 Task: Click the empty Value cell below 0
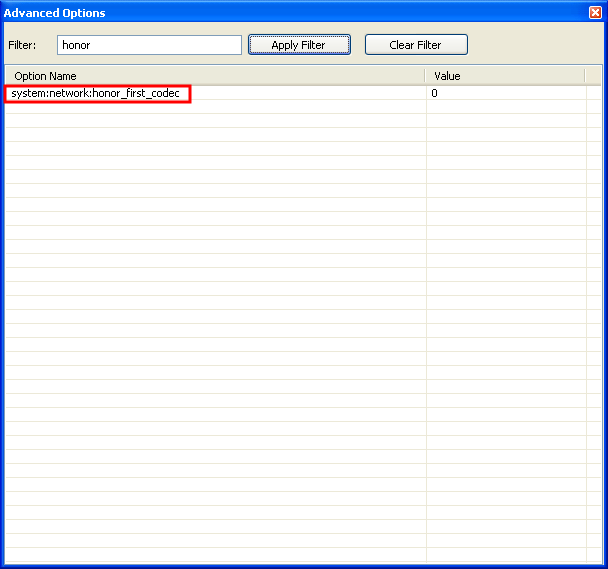[x=505, y=107]
